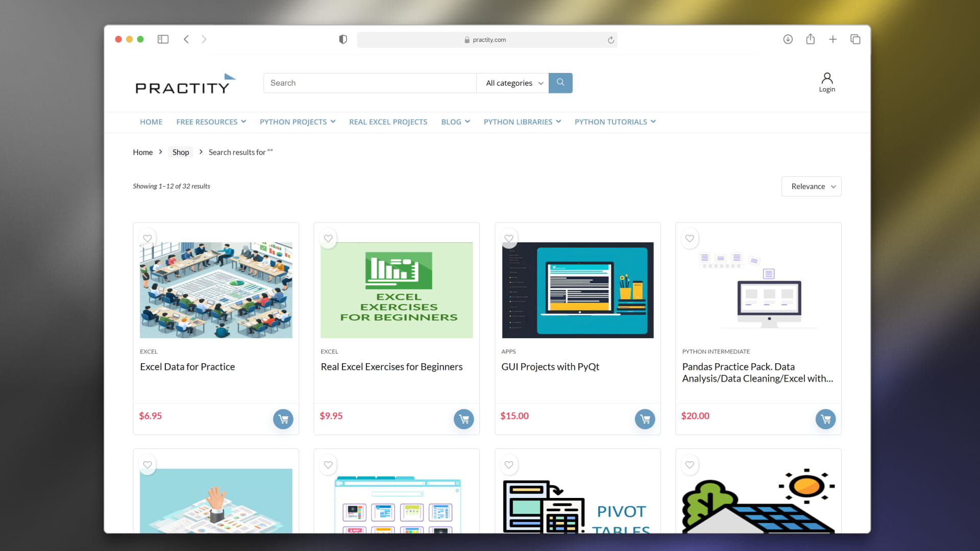Click Home breadcrumb link
Screen dimensions: 980x551
[143, 152]
